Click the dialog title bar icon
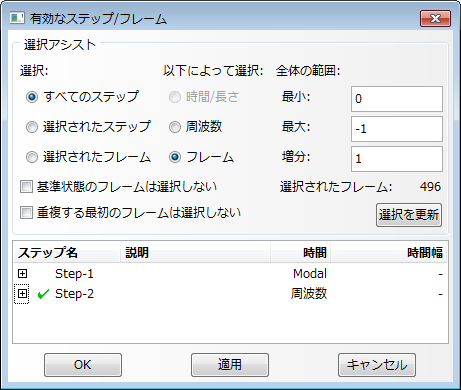This screenshot has width=461, height=390. coord(17,18)
